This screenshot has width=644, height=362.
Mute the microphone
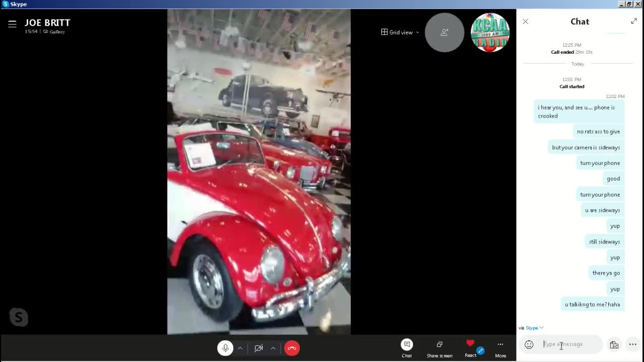(225, 348)
